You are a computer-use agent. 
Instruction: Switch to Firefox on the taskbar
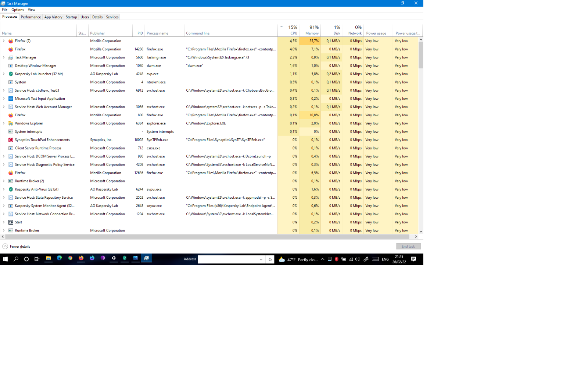(81, 258)
